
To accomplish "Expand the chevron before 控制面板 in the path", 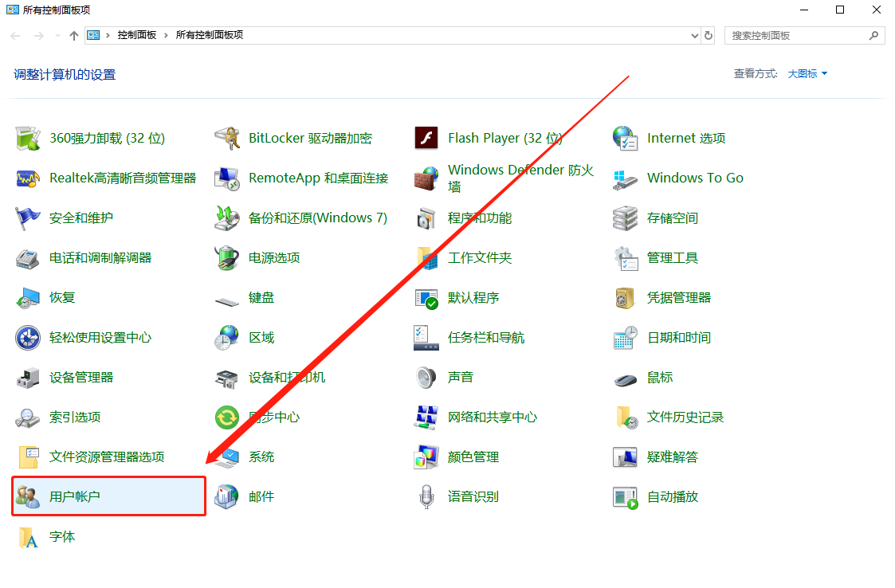I will pyautogui.click(x=108, y=35).
